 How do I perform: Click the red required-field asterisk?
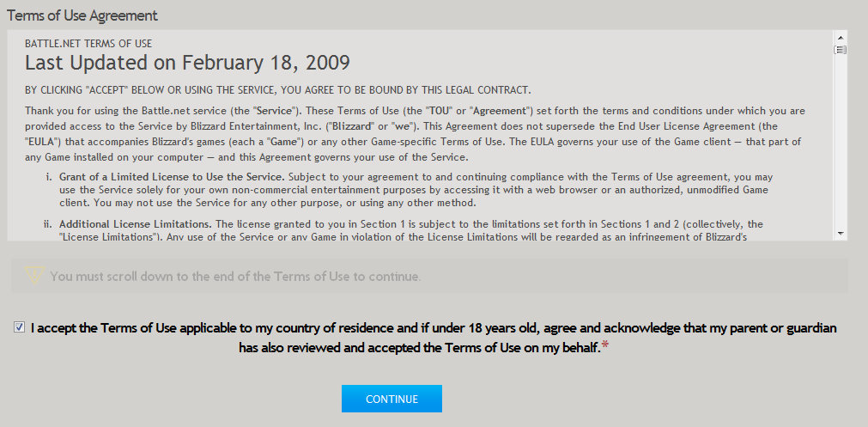tap(605, 347)
